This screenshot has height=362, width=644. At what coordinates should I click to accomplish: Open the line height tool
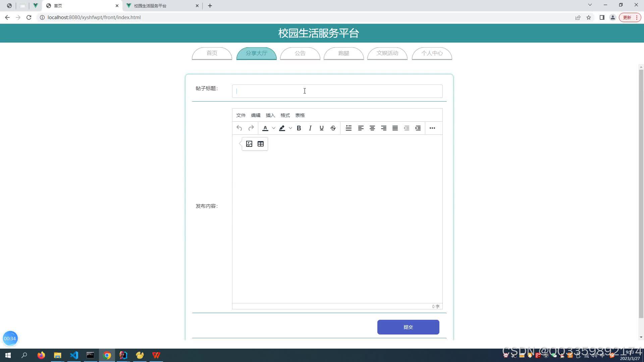tap(349, 128)
